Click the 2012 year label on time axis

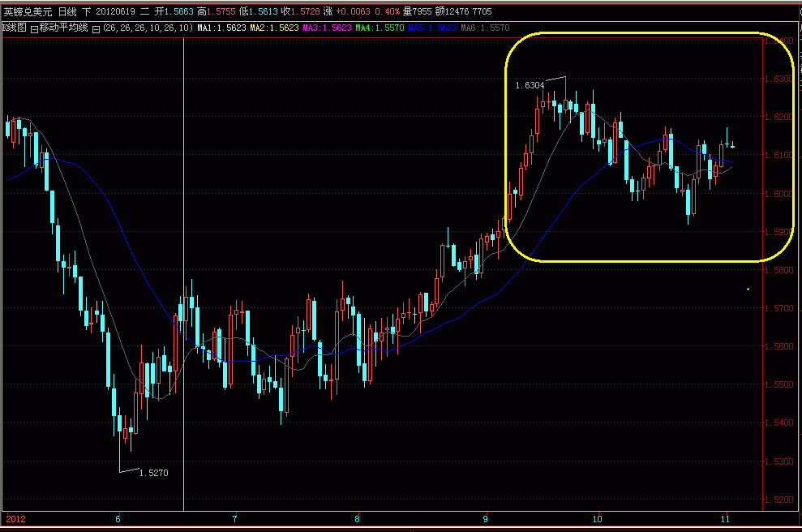[x=15, y=519]
